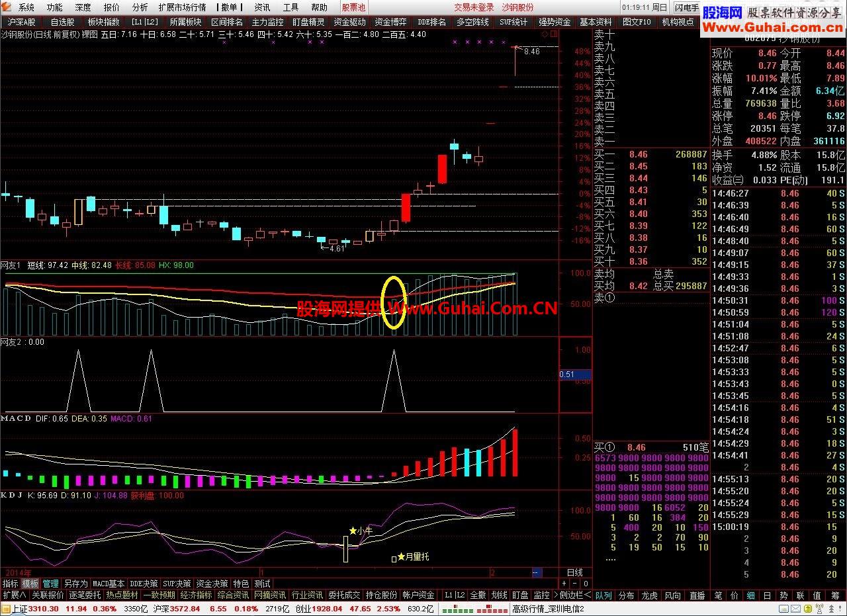The width and height of the screenshot is (847, 616).
Task: Switch the detail list to 价 mode
Action: click(735, 595)
